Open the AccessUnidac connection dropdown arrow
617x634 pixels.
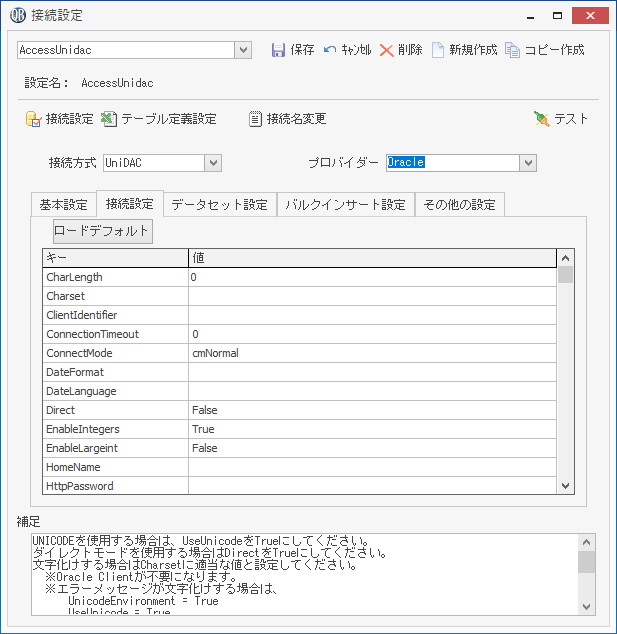[x=243, y=50]
